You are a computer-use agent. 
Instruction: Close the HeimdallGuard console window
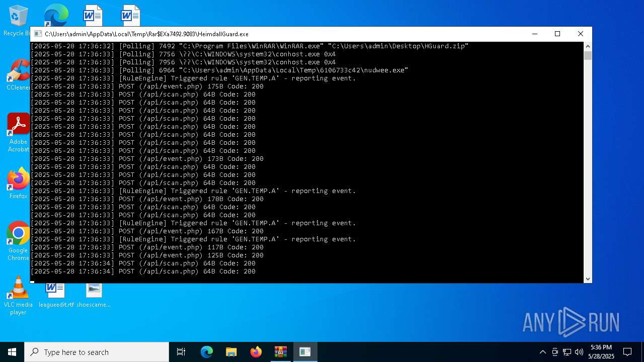click(580, 34)
